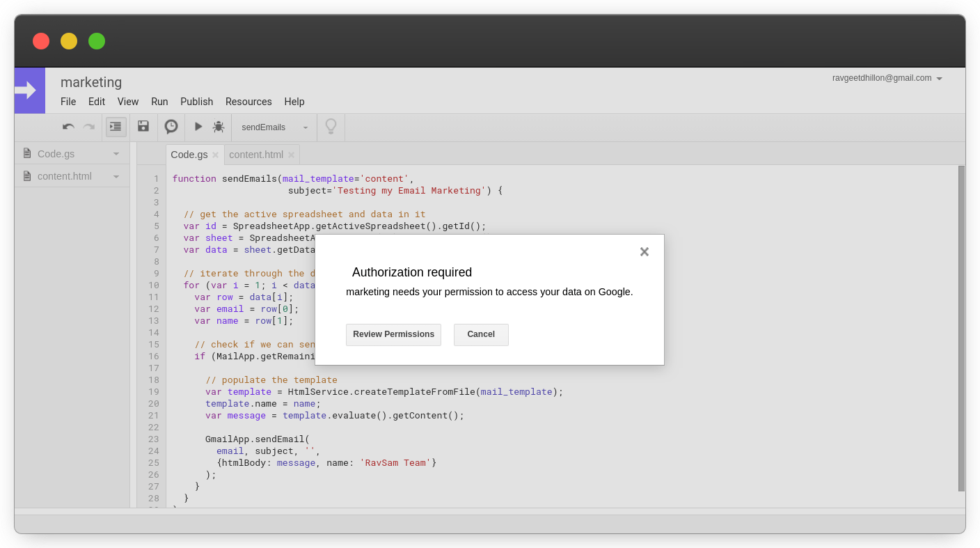
Task: Undo the last edit with the undo arrow
Action: 68,126
